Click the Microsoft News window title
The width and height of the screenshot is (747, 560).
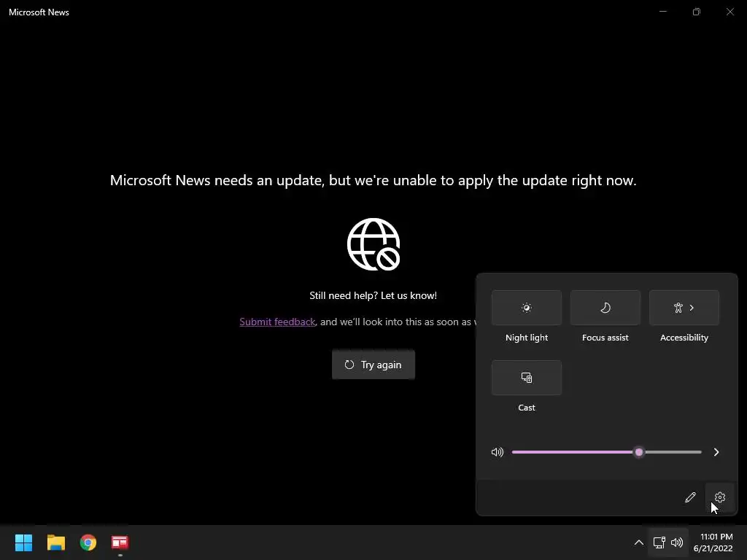click(x=39, y=12)
